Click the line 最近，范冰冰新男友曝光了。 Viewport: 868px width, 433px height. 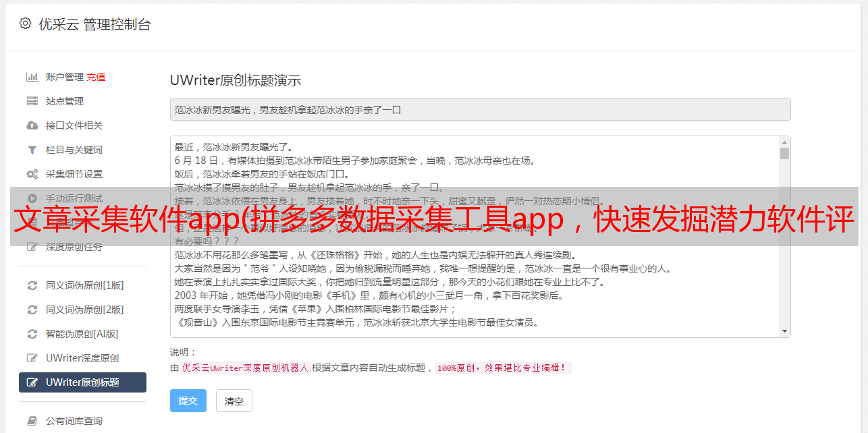(x=236, y=147)
